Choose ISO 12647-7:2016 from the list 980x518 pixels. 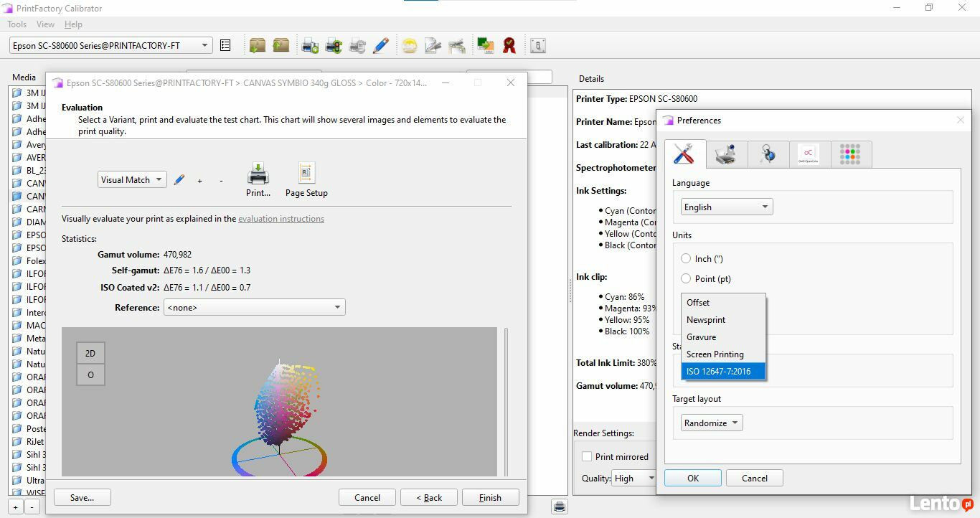coord(722,372)
